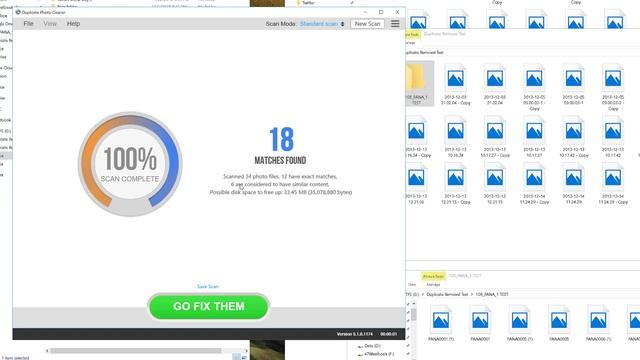
Task: Click the 100% scan complete progress ring
Action: 130,164
